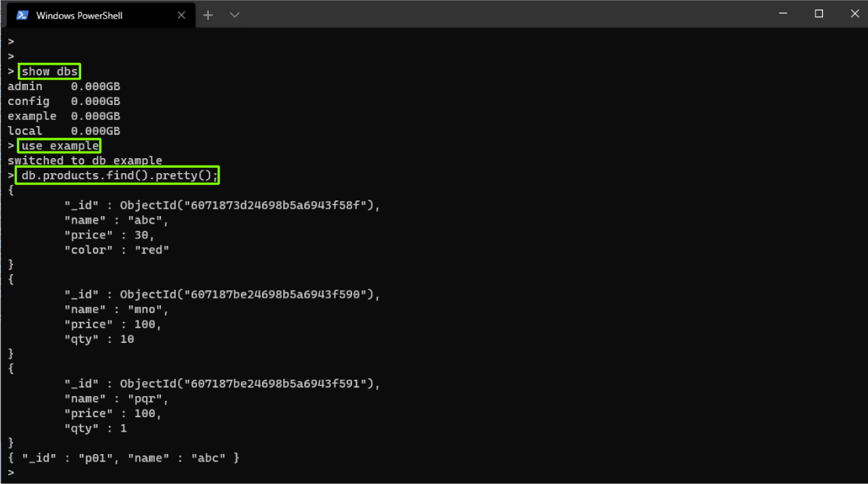Viewport: 868px width, 484px height.
Task: Click the 'show dbs' command text
Action: 50,72
